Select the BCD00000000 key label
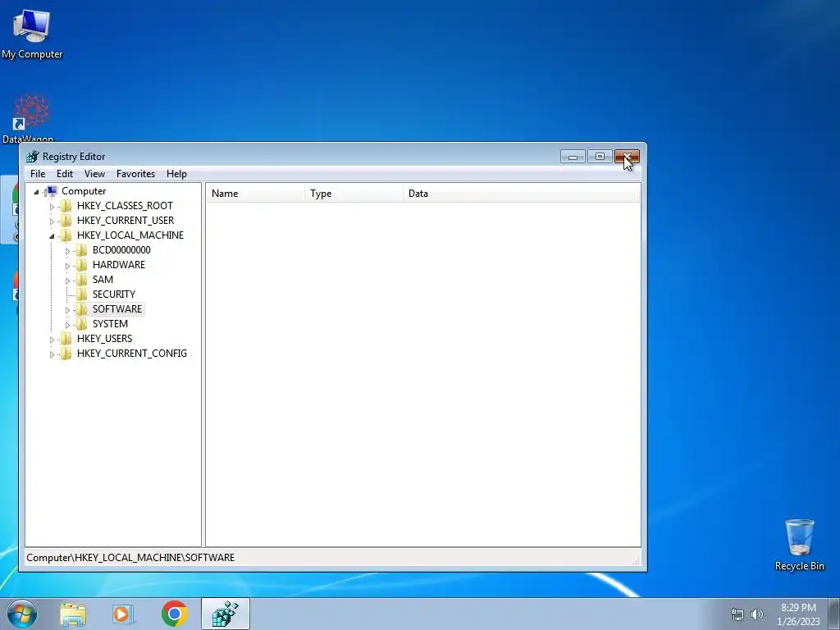840x630 pixels. [121, 249]
